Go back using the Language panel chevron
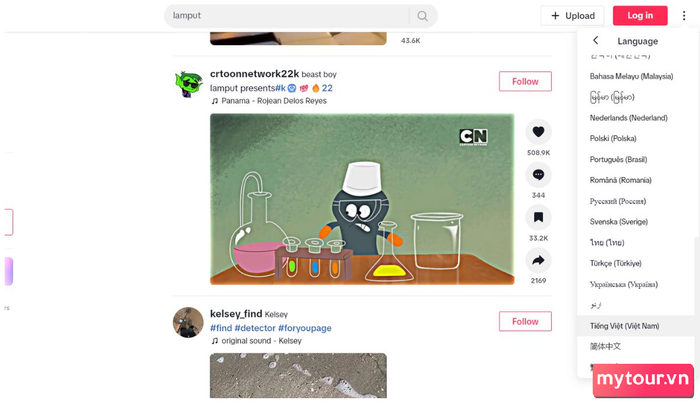The width and height of the screenshot is (700, 405). coord(596,41)
